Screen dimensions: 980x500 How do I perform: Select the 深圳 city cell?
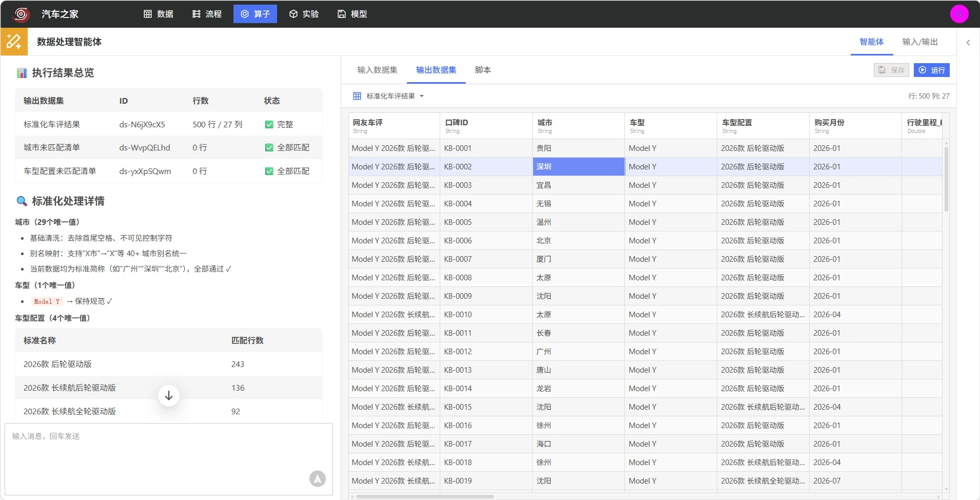[579, 167]
